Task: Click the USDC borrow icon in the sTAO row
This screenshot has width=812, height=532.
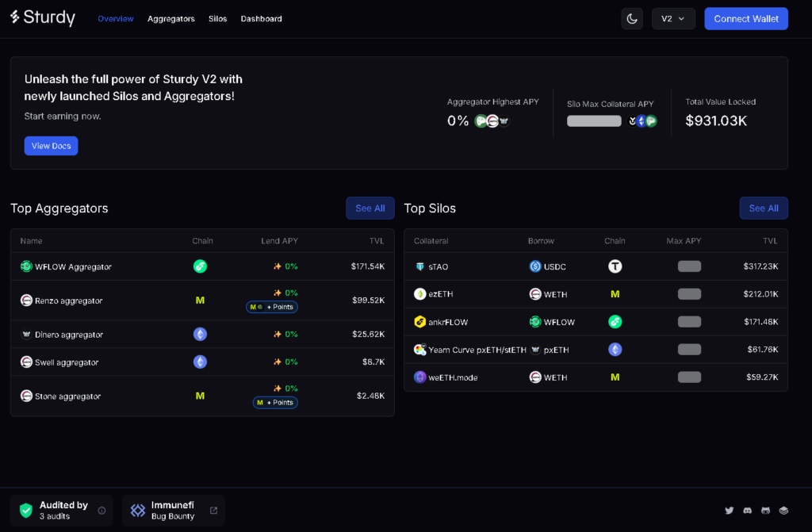Action: tap(532, 266)
